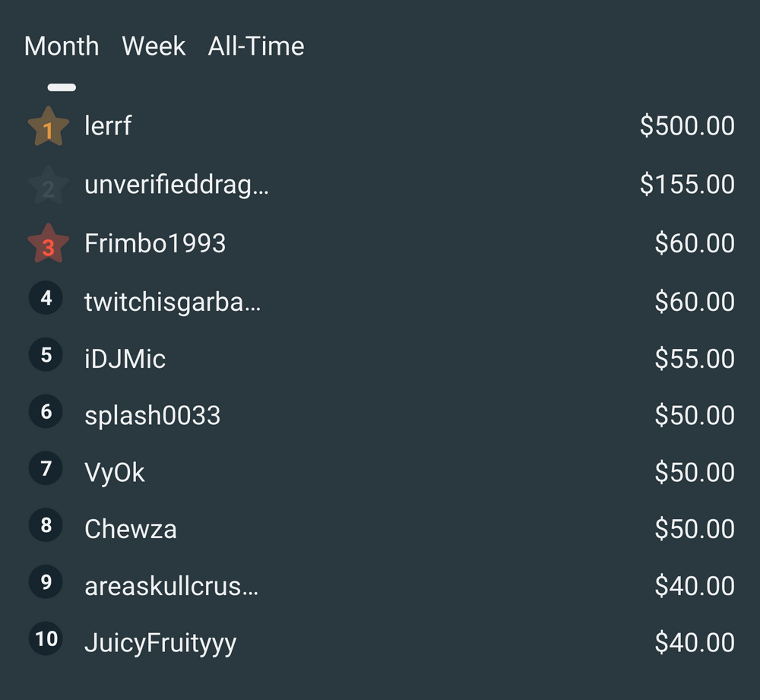Expand the truncated username unverifieddrag…
Screen dimensions: 760x700
click(x=177, y=185)
